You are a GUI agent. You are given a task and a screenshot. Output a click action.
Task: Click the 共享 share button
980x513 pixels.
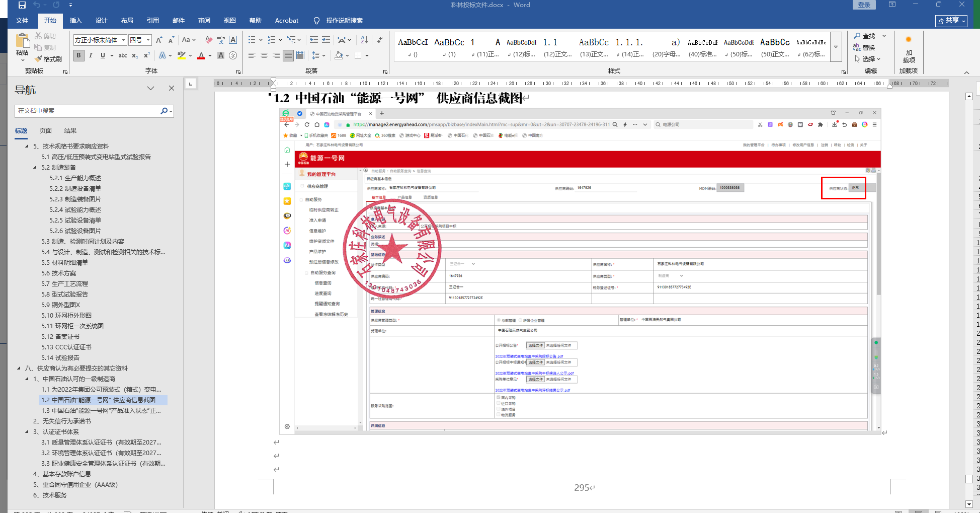tap(951, 21)
